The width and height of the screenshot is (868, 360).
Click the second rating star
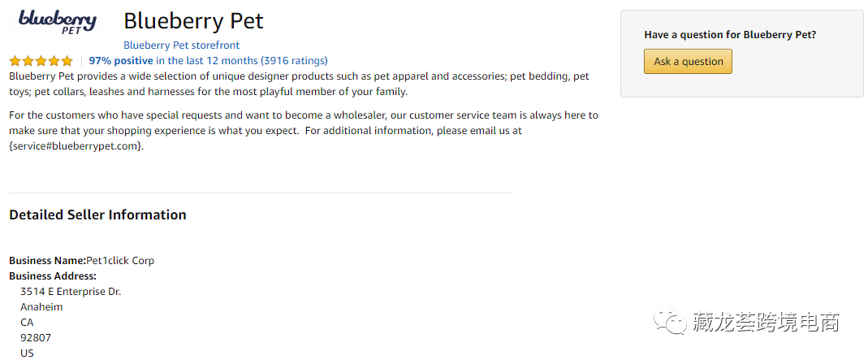(28, 61)
